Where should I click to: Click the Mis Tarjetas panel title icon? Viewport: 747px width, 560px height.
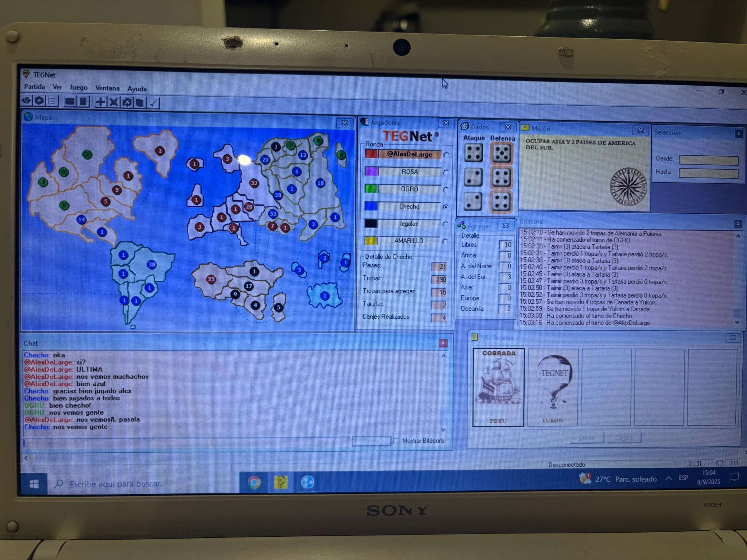point(475,337)
